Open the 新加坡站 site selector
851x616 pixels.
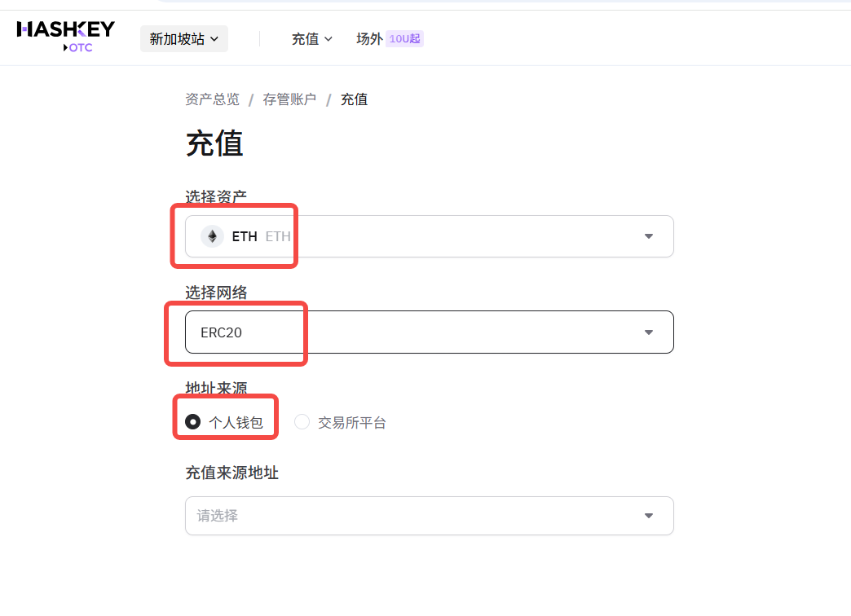(x=183, y=39)
